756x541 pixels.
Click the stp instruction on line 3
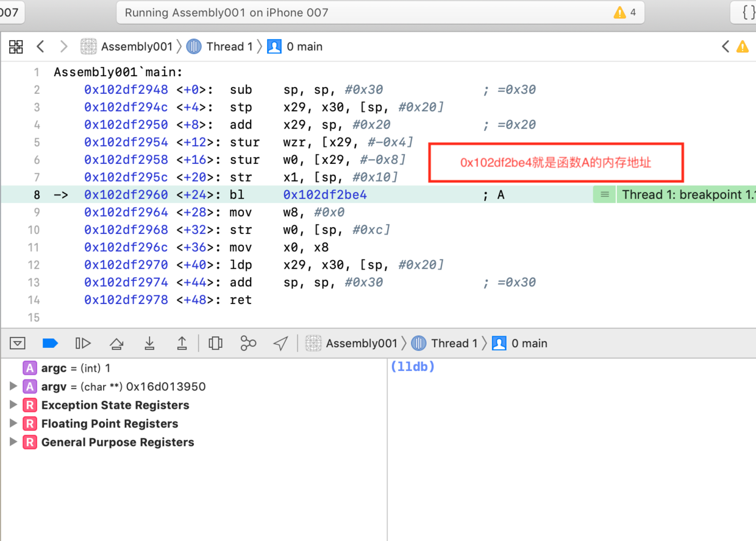coord(241,108)
